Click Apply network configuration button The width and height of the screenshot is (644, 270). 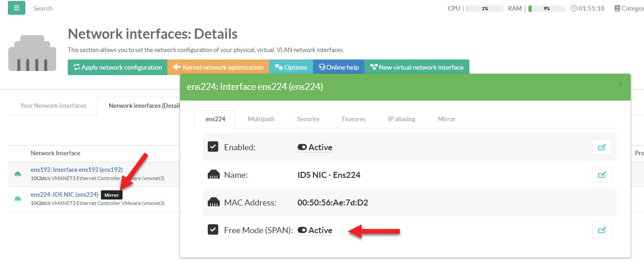click(x=117, y=67)
